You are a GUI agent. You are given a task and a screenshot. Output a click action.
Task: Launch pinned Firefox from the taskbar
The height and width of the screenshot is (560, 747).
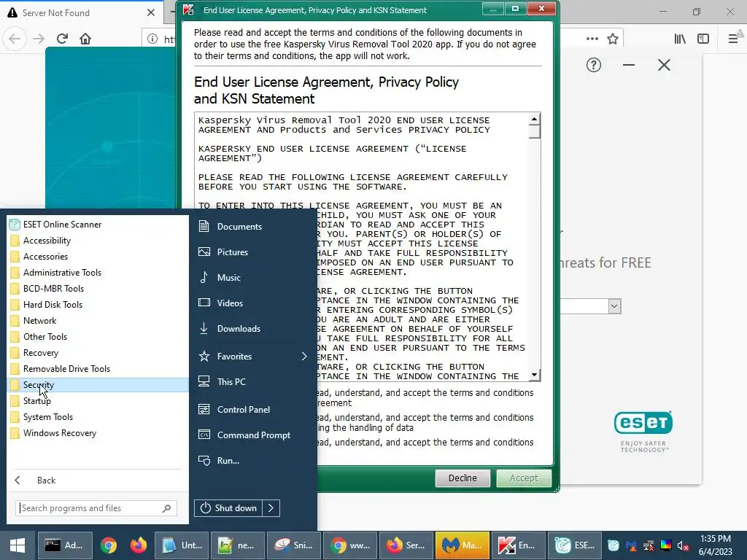(x=139, y=545)
